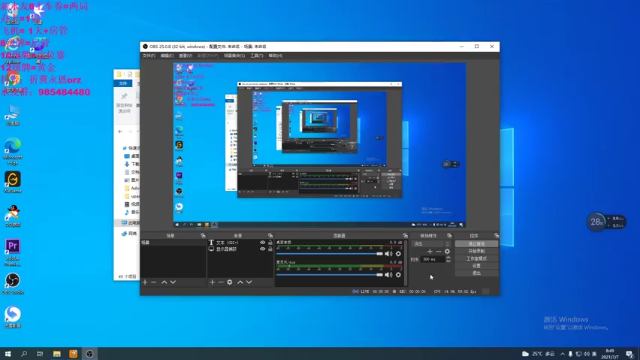
Task: Move selected scene down with chevron
Action: [173, 282]
